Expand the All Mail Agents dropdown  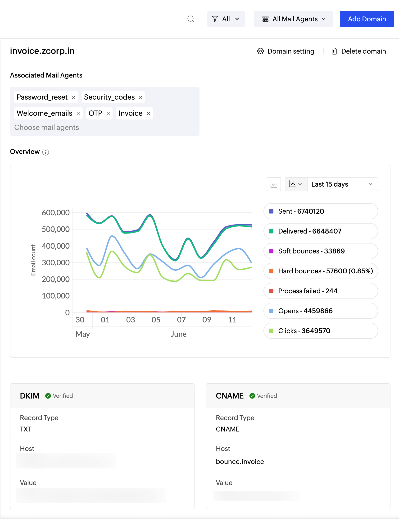click(x=294, y=19)
